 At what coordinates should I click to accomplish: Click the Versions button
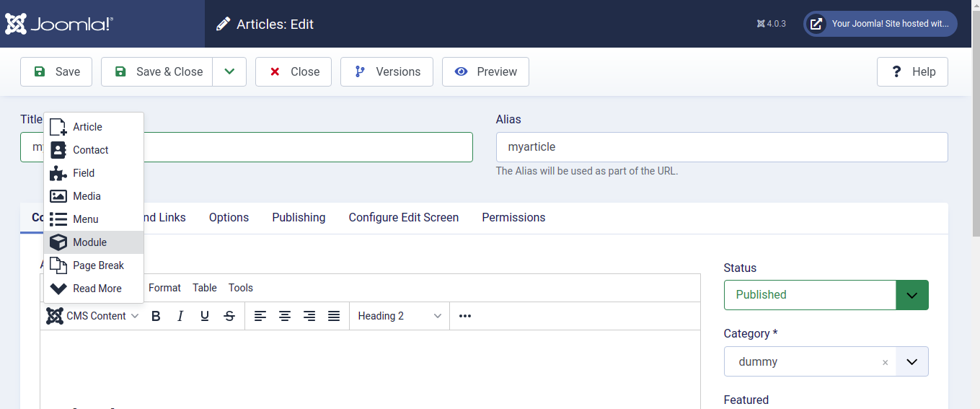tap(387, 71)
